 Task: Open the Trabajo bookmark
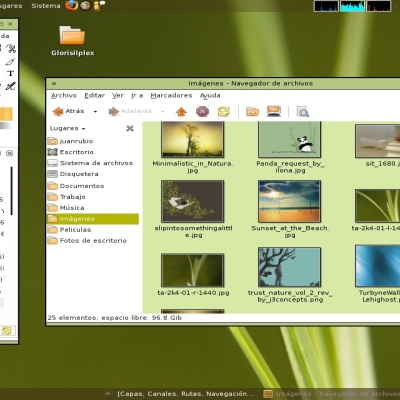pos(93,197)
